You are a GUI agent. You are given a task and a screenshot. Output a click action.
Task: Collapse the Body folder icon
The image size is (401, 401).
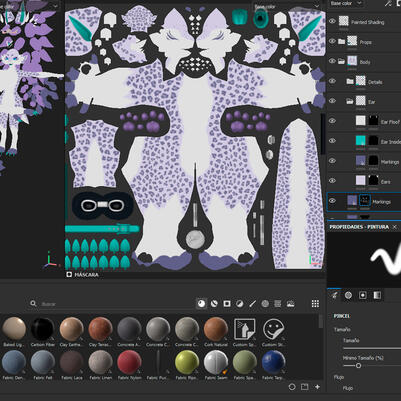(342, 62)
